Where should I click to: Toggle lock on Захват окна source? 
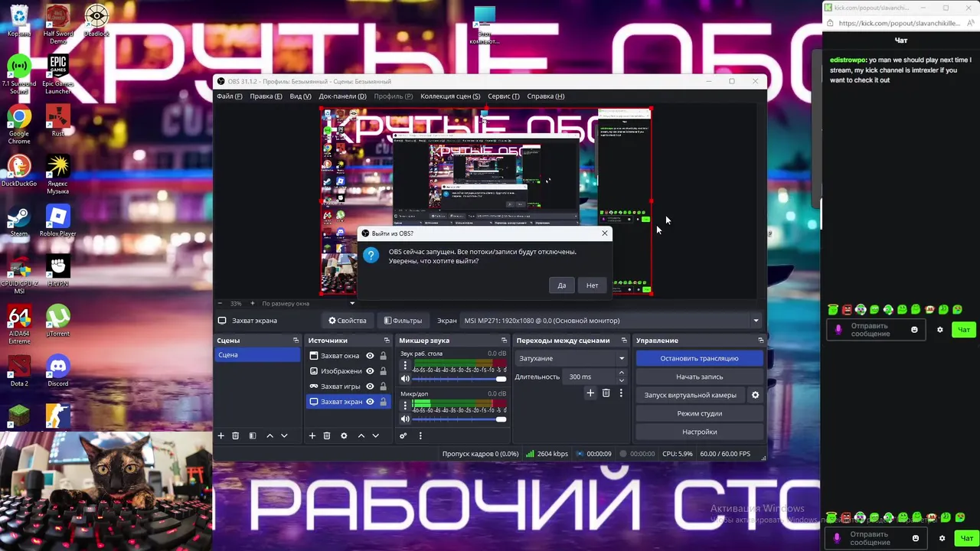coord(383,355)
